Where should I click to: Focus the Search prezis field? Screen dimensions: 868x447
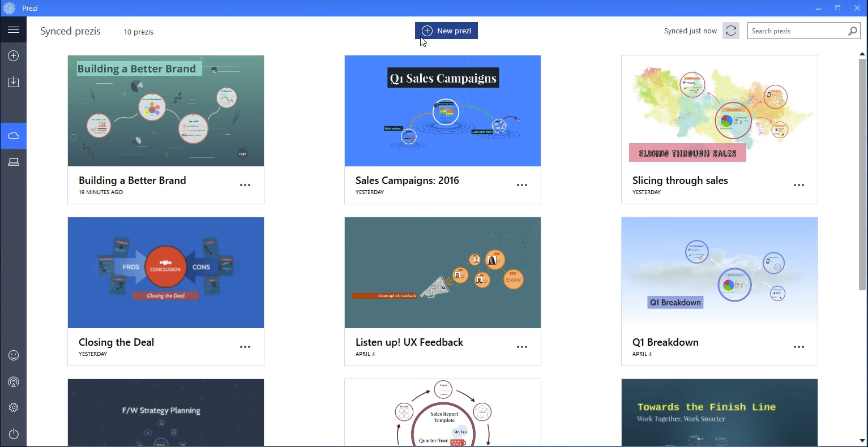(x=804, y=31)
